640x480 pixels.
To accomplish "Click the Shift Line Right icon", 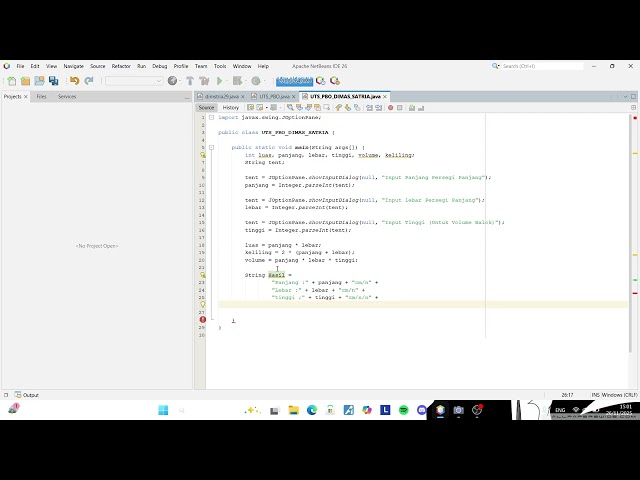I will click(378, 108).
